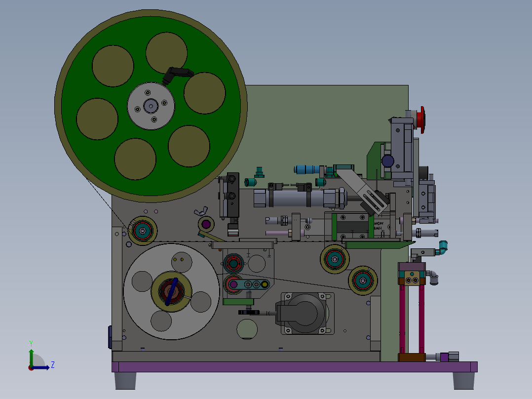Select the purple base plate
The image size is (532, 399).
point(295,367)
